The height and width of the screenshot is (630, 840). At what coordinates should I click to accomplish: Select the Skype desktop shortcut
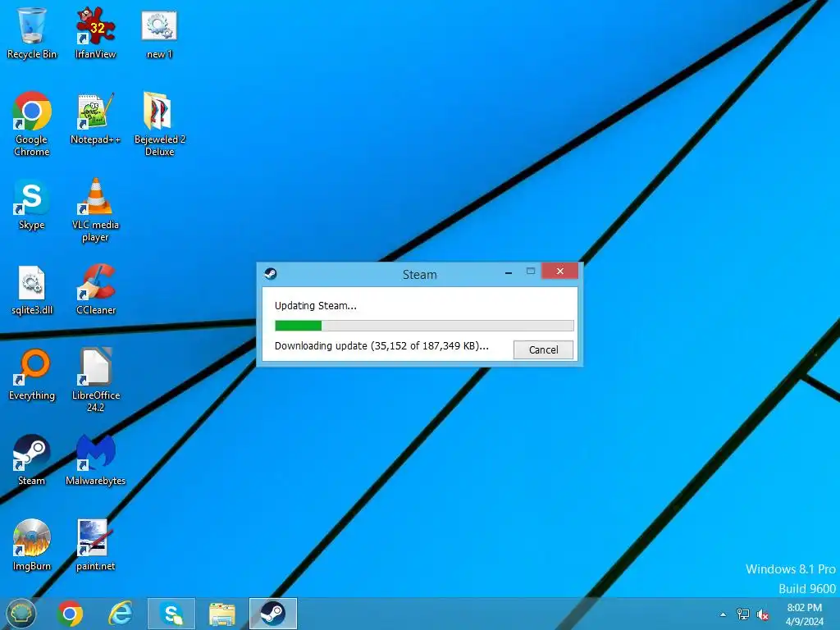click(32, 204)
